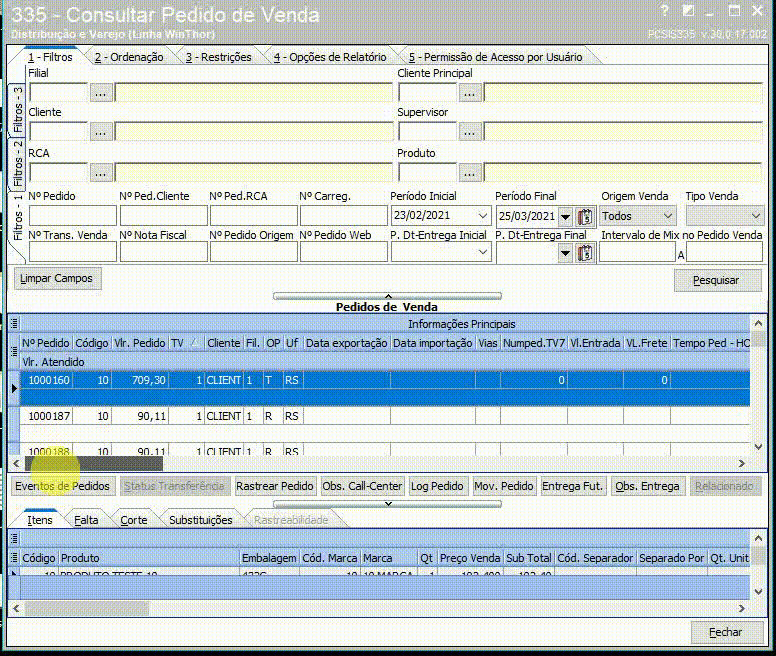Open column options icon beside Código header in items

(x=14, y=558)
